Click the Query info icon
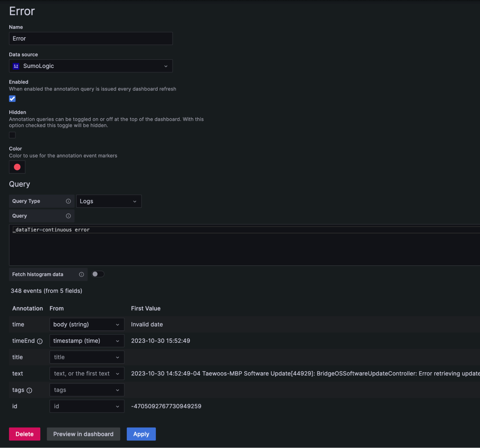The height and width of the screenshot is (448, 480). click(69, 216)
